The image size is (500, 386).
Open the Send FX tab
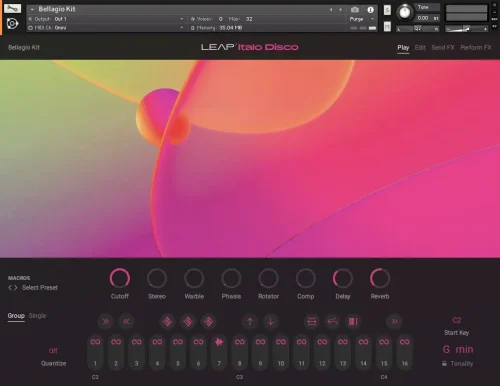pyautogui.click(x=443, y=48)
